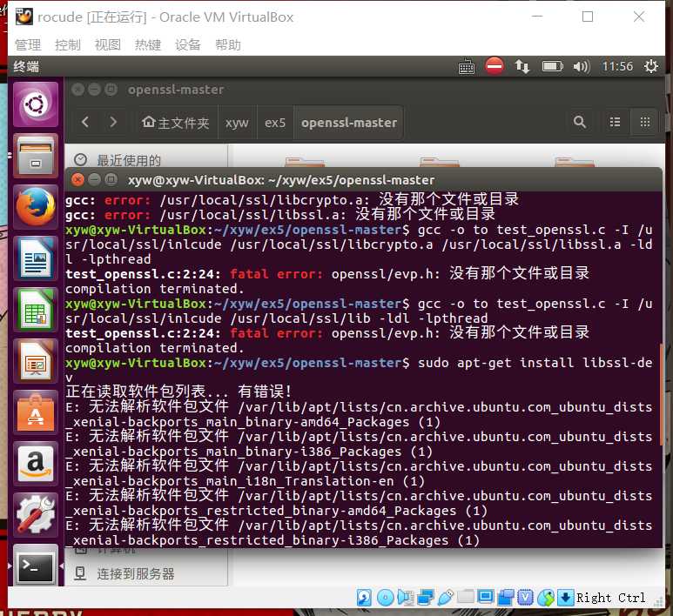673x616 pixels.
Task: Open Amazon launcher icon
Action: 36,464
